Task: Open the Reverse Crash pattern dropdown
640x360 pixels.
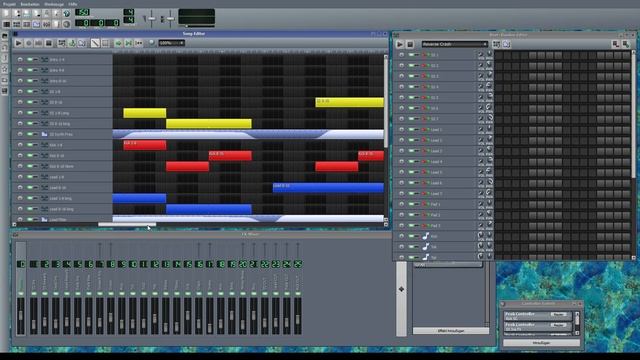Action: tap(455, 44)
